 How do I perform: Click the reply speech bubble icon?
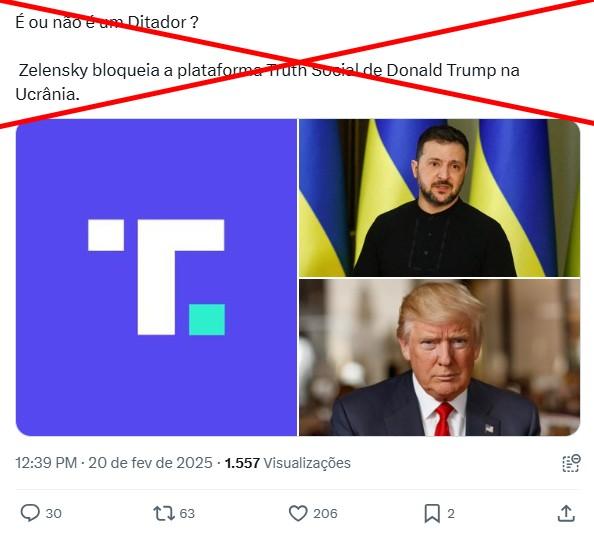pos(30,513)
